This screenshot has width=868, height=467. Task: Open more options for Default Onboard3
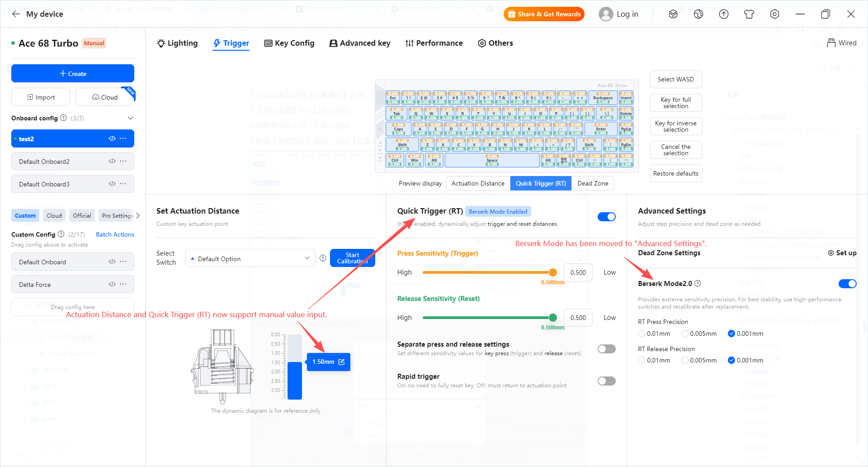123,184
